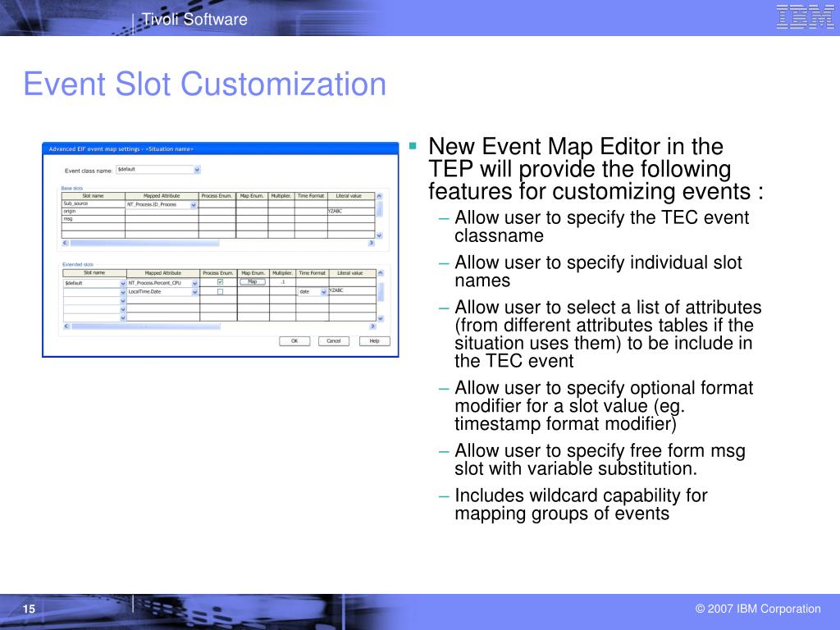Click Extended slots Multiplier column header

click(x=283, y=273)
